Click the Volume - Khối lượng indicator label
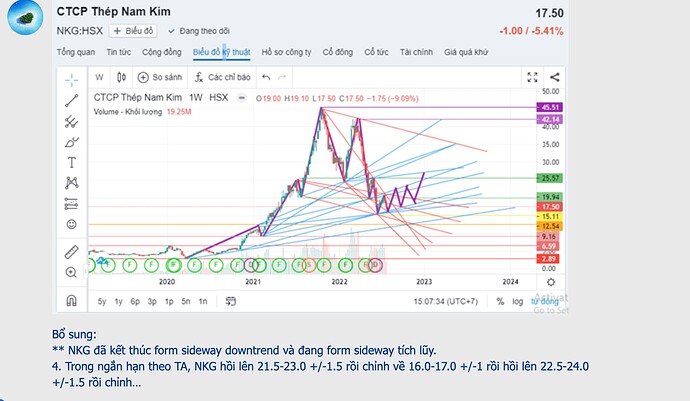Image resolution: width=690 pixels, height=401 pixels. (128, 112)
